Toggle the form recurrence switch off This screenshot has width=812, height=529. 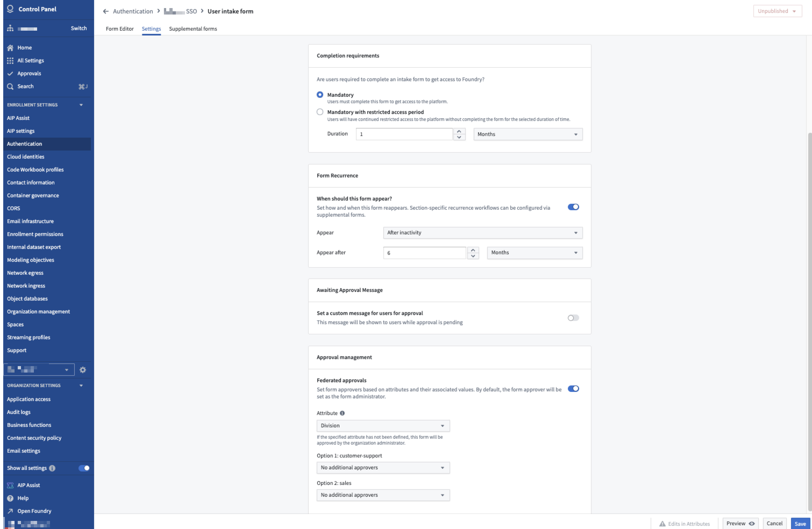(573, 207)
